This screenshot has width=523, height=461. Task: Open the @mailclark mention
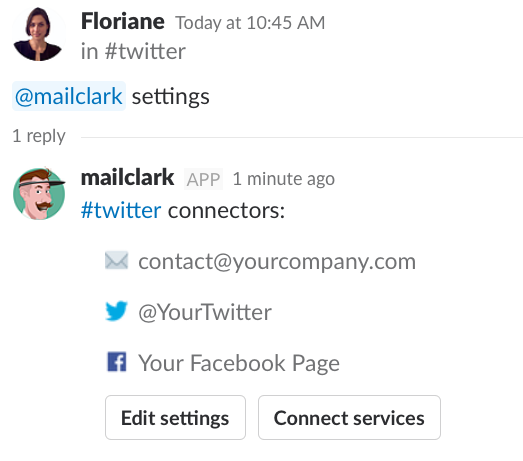click(69, 96)
